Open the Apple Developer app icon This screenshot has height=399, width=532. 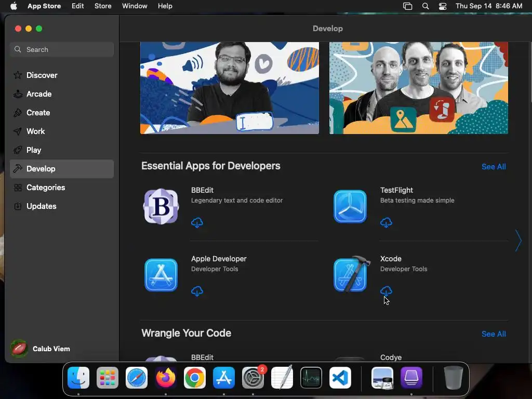pos(161,275)
